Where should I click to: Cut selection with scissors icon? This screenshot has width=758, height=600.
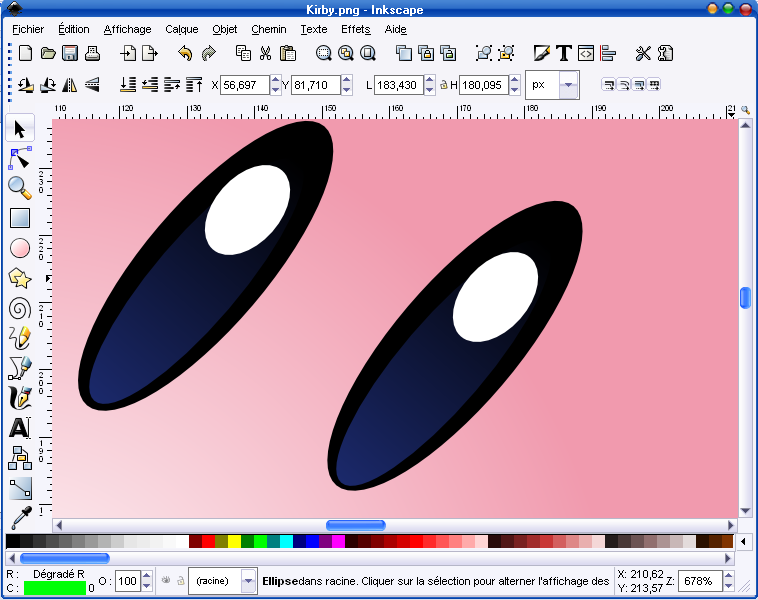[x=265, y=53]
